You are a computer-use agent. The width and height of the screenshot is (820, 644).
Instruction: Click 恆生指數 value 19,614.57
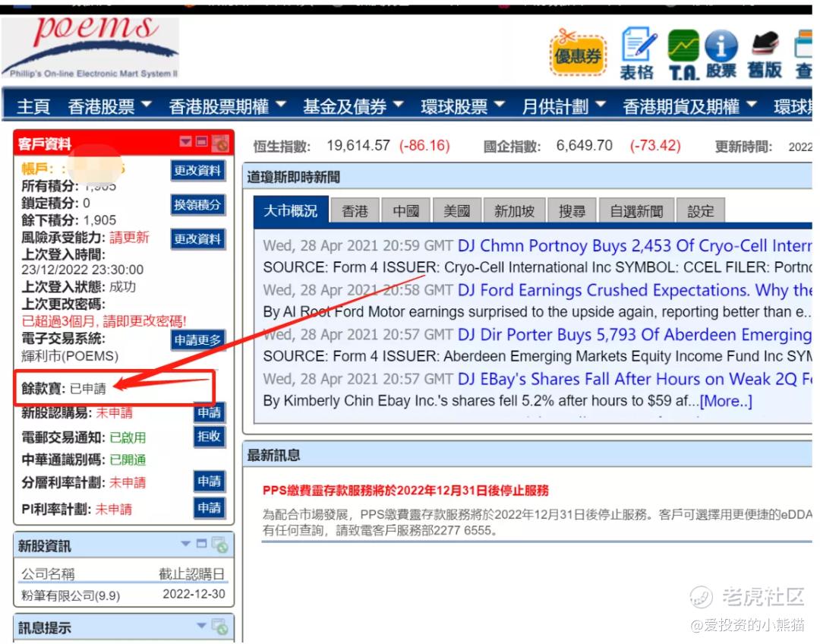358,146
